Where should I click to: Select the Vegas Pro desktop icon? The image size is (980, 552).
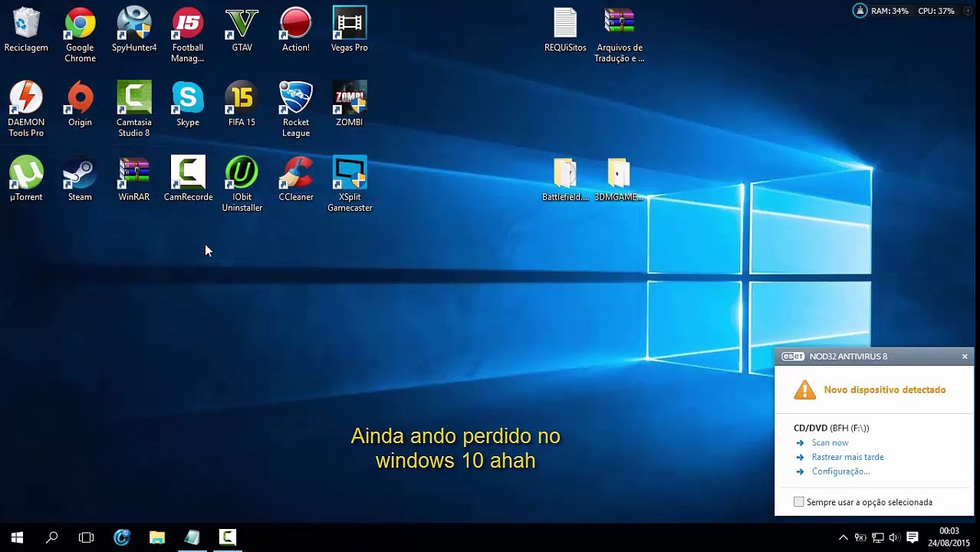point(350,31)
